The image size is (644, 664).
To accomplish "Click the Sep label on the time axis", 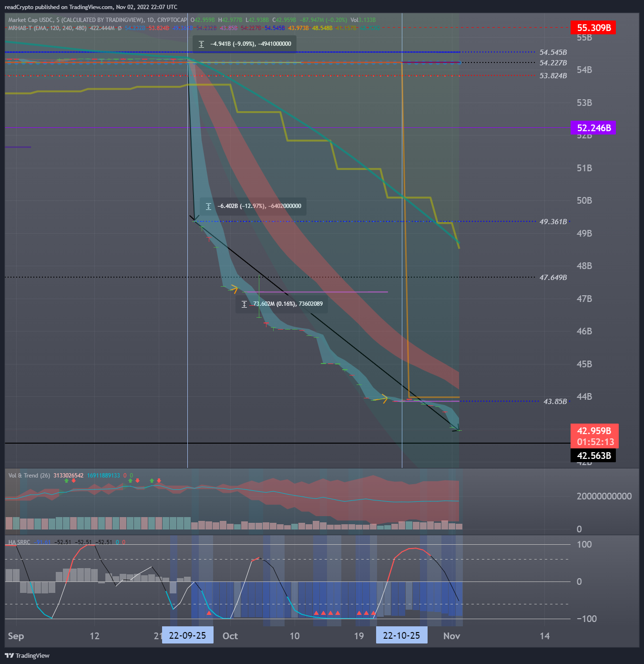I will [16, 636].
